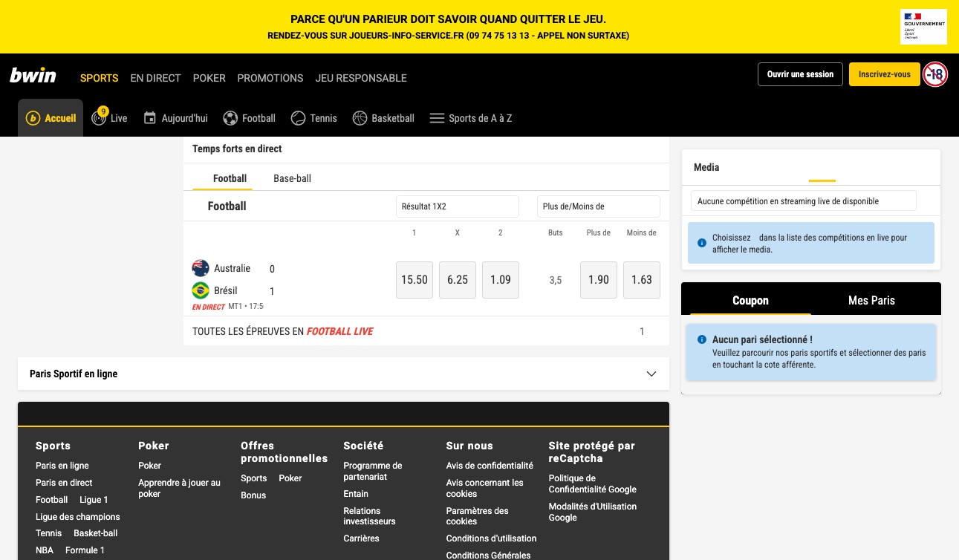Select Moins de odds 1.63
Viewport: 959px width, 560px height.
[x=642, y=280]
